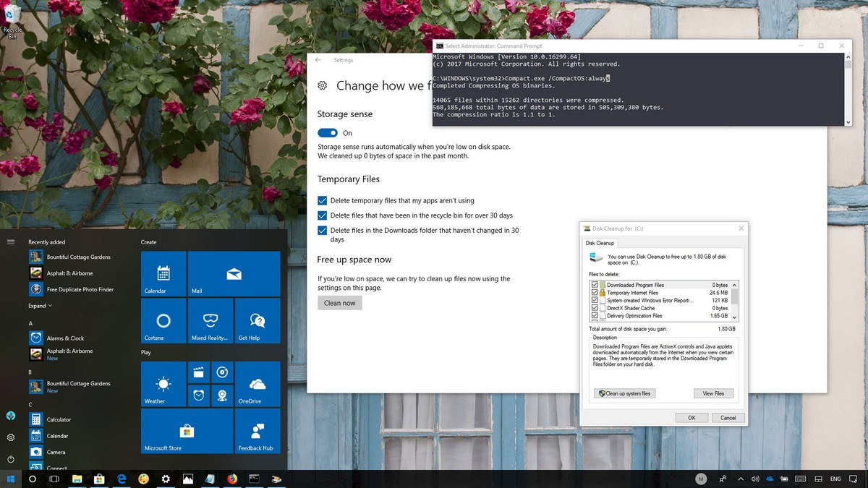
Task: Open the small Groove Music disc tile
Action: pyautogui.click(x=222, y=372)
